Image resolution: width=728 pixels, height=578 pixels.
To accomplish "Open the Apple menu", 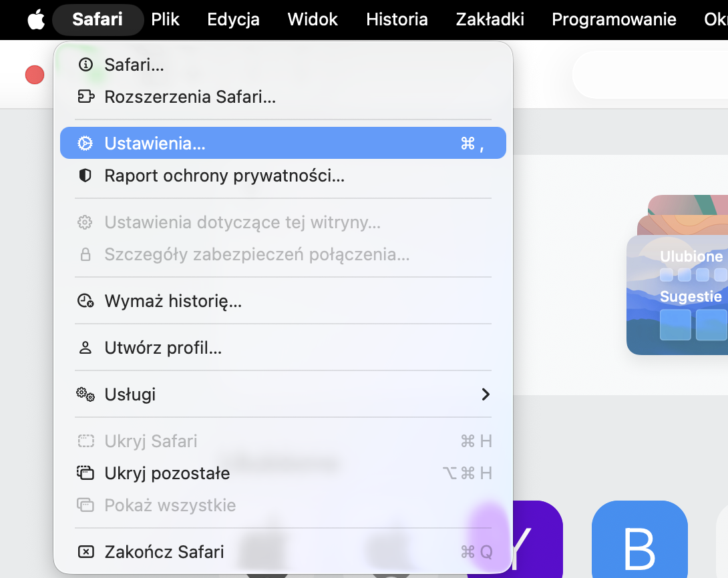I will pyautogui.click(x=36, y=19).
